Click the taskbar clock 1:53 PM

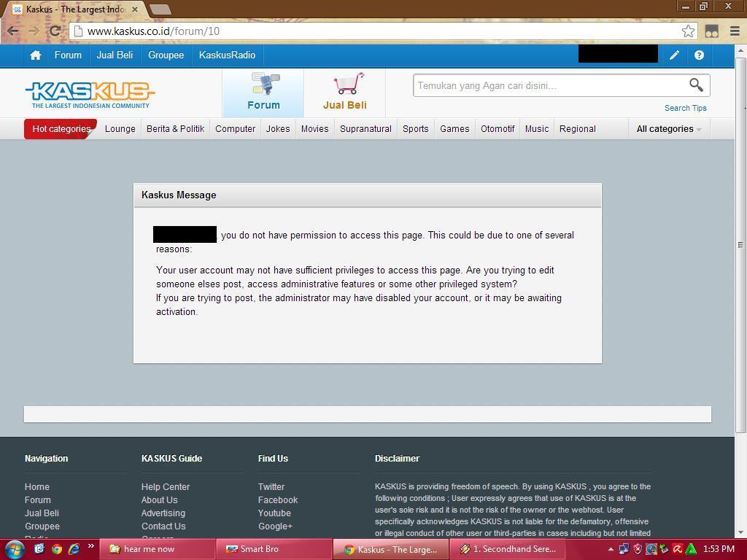[x=719, y=549]
